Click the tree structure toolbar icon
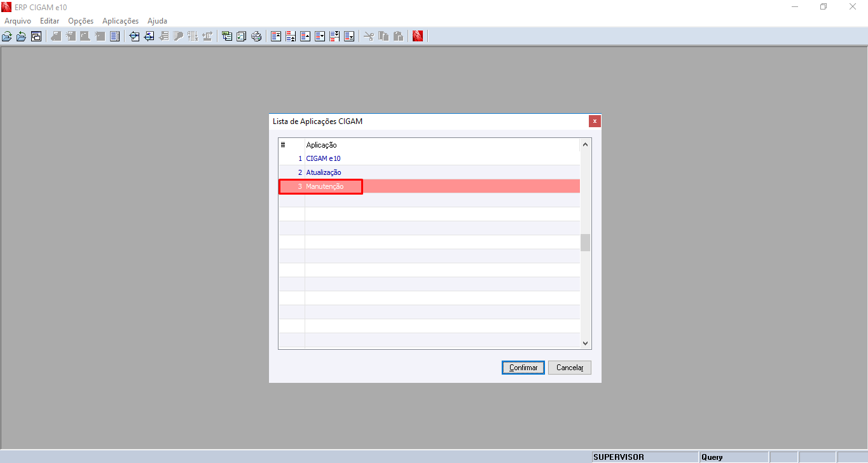The image size is (868, 463). (227, 36)
